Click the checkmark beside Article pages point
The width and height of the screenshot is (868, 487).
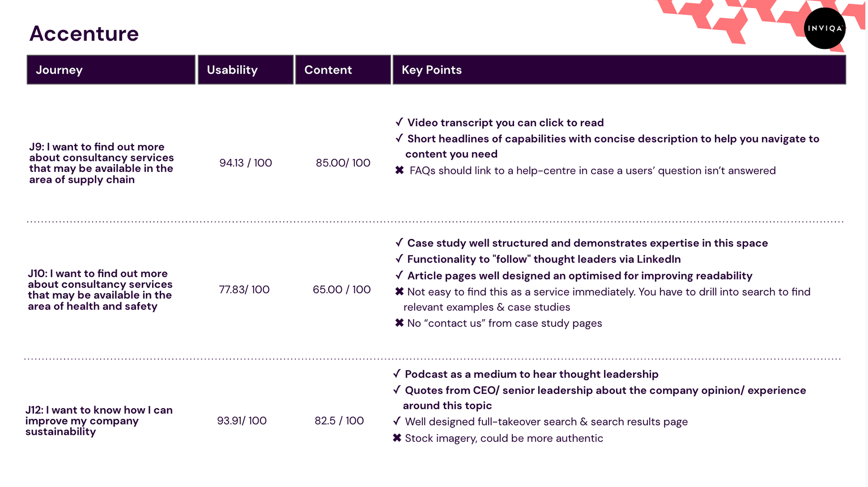tap(399, 275)
